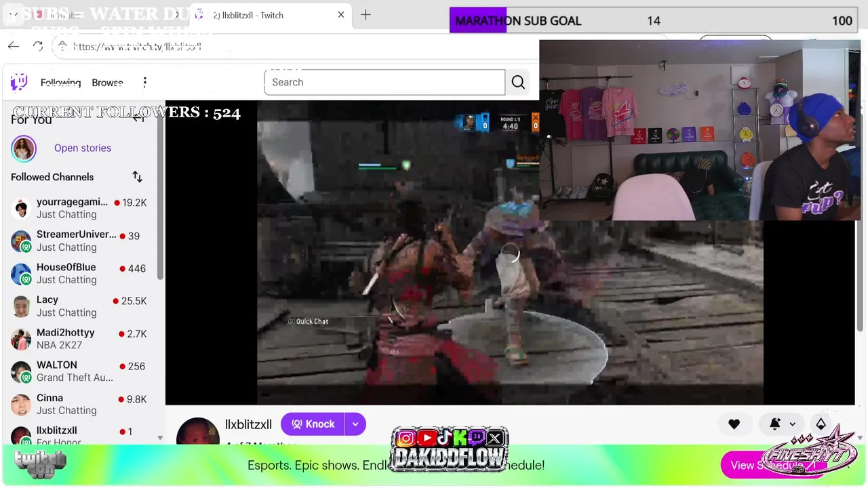Close the llxblitzxll Twitch tab
This screenshot has height=488, width=868.
(341, 15)
